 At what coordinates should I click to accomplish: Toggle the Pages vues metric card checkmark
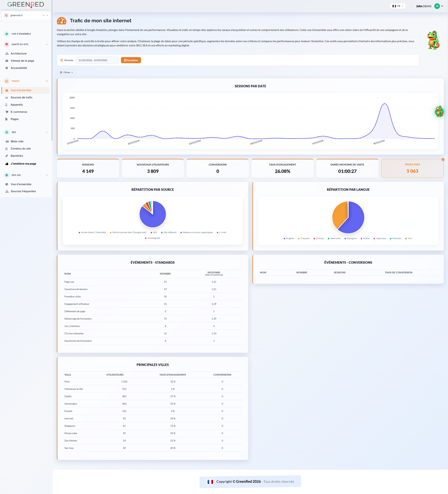443,160
